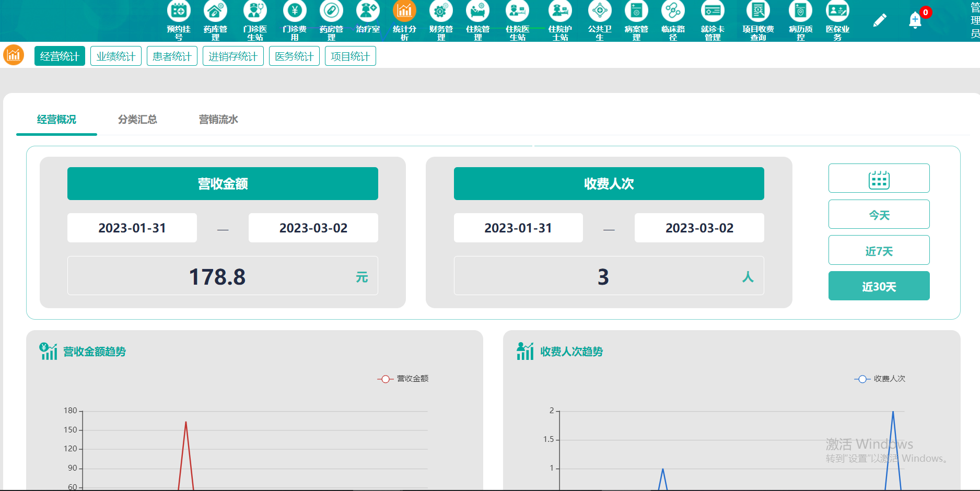Click the 营收金额 start date 2023-01-31
This screenshot has width=980, height=491.
click(132, 228)
